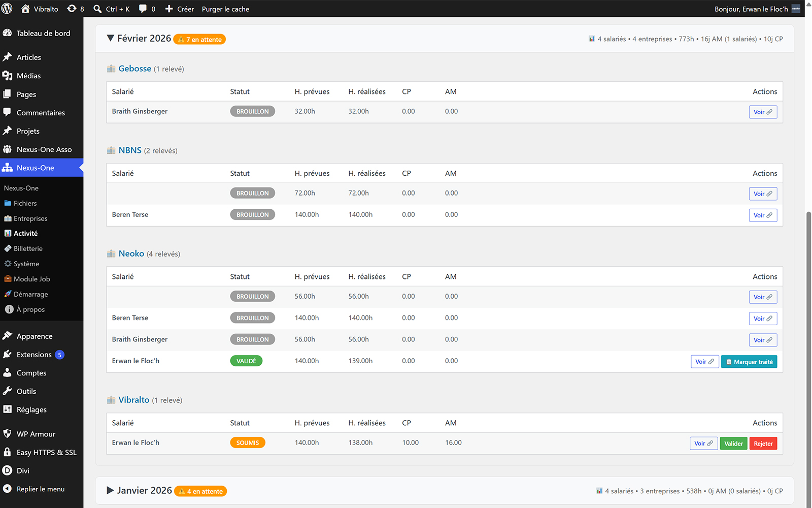Click the WP Armour shield icon
This screenshot has height=508, width=812.
pyautogui.click(x=7, y=434)
